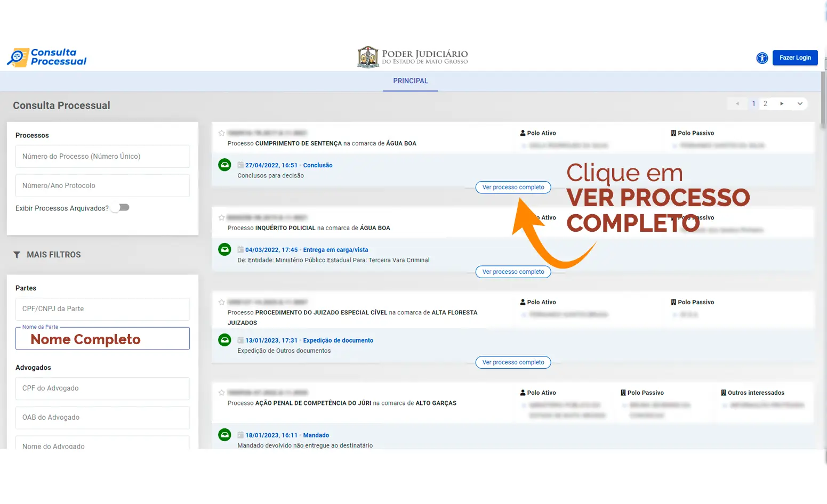Open the pagination dropdown chevron

[800, 104]
